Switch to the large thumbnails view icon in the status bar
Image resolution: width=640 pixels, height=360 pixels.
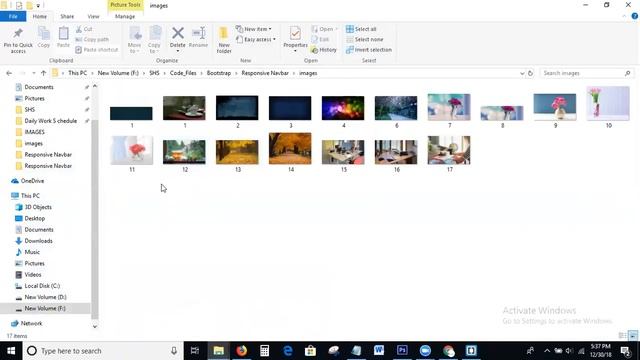[633, 336]
